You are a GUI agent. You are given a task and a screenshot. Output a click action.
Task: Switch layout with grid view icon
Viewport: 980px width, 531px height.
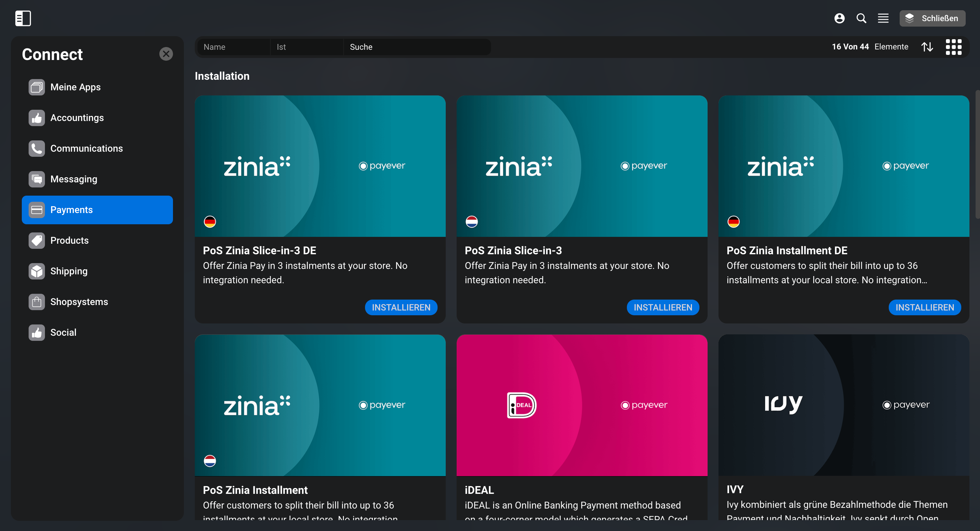point(953,47)
